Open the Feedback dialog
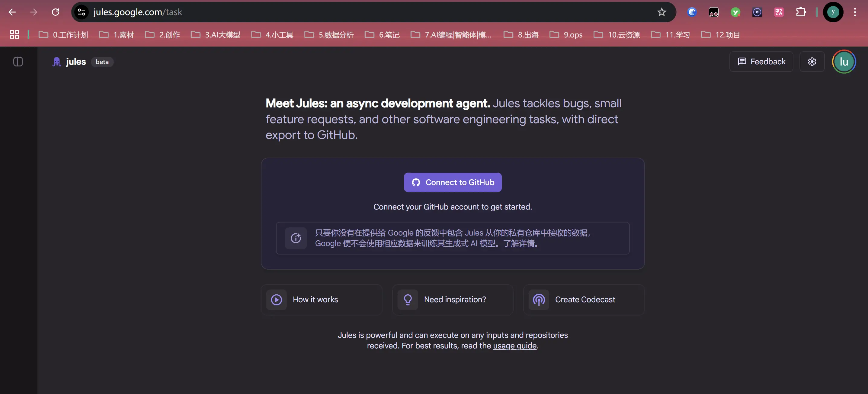Image resolution: width=868 pixels, height=394 pixels. tap(761, 62)
